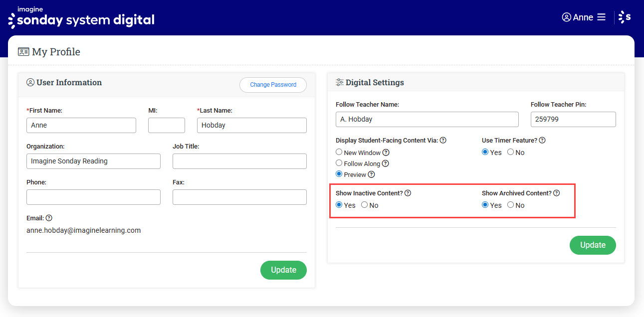
Task: Click help icon beside Use Timer Feature
Action: click(542, 141)
